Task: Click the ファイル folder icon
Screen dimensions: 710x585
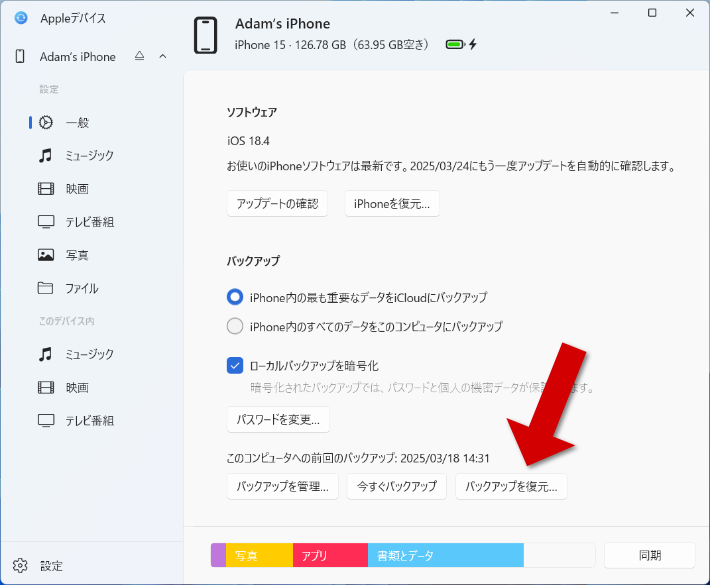Action: point(45,288)
